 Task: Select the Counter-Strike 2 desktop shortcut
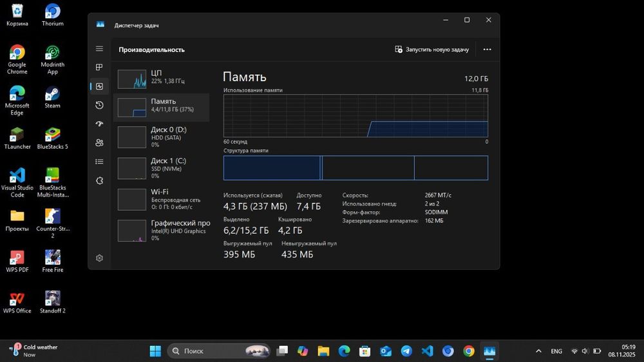[53, 224]
